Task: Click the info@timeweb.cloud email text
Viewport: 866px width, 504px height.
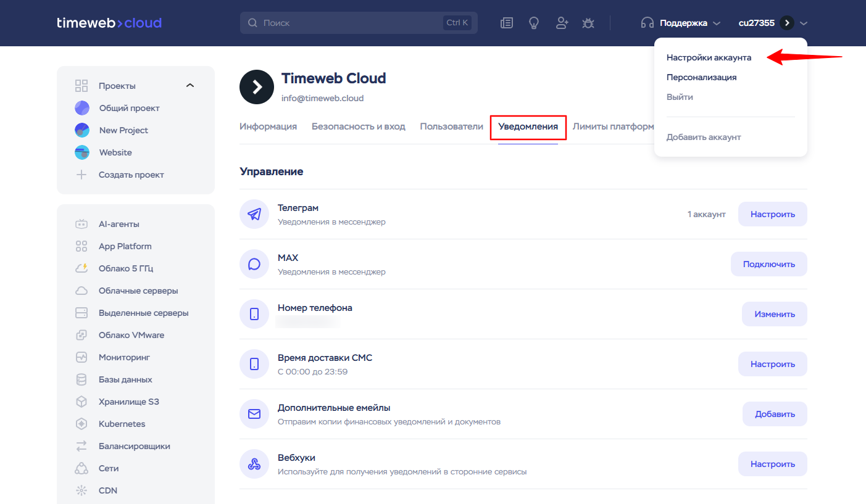Action: 323,98
